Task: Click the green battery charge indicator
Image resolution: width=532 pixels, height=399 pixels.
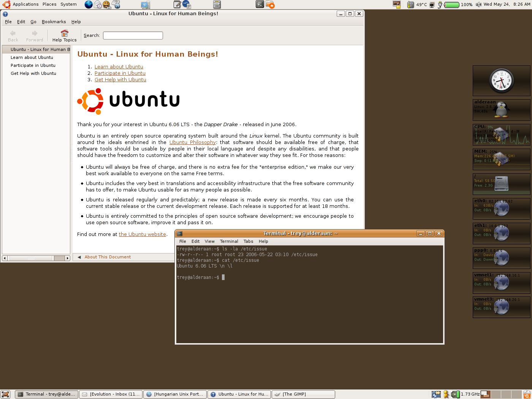Action: [x=451, y=5]
